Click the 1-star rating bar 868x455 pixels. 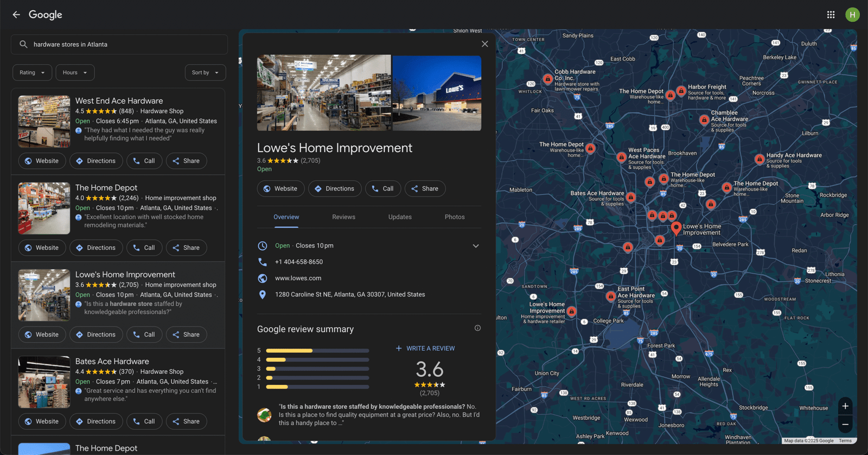317,387
